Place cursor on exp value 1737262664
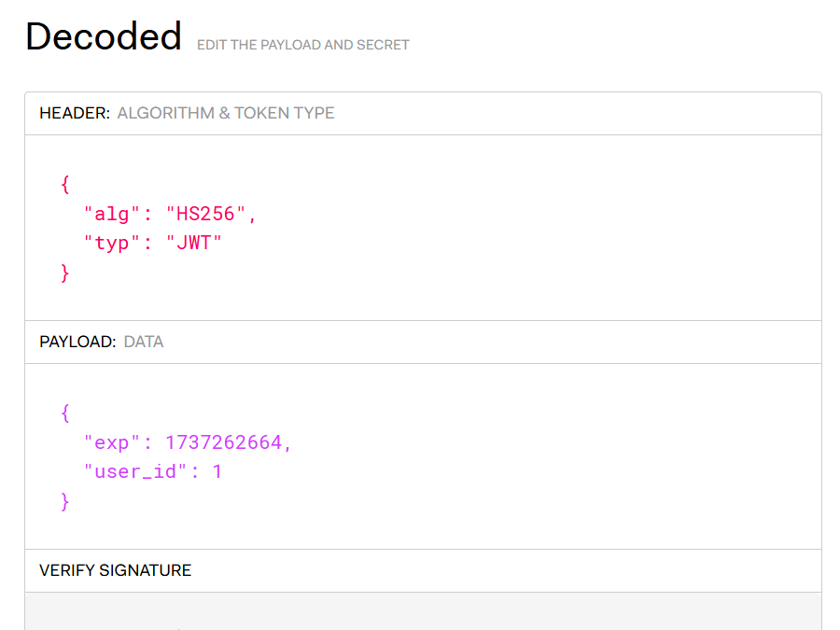 pyautogui.click(x=223, y=442)
